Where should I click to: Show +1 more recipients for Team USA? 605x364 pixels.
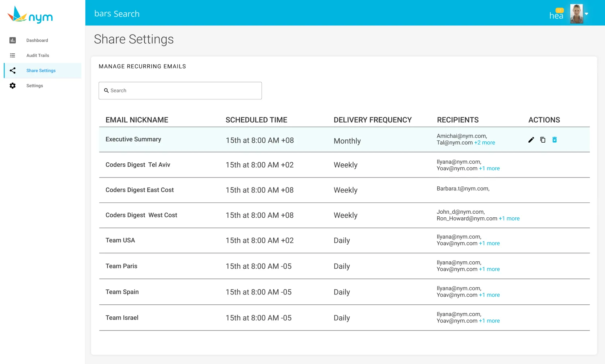coord(489,244)
